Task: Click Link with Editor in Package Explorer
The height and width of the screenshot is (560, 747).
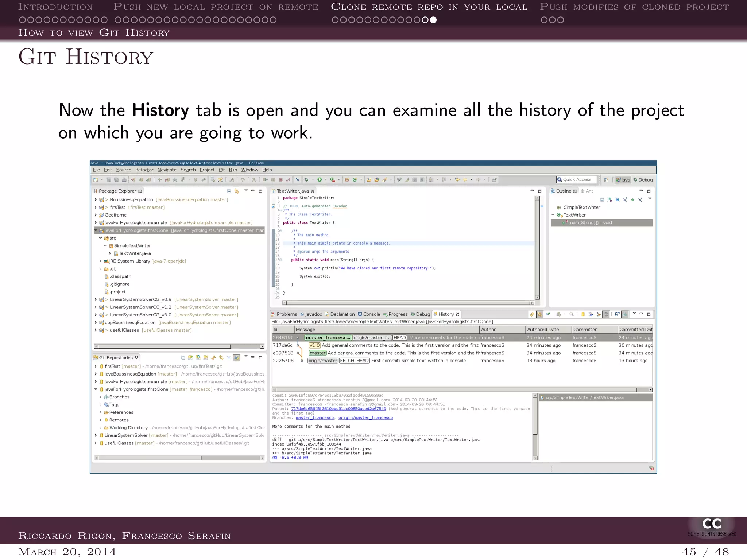Action: (237, 191)
